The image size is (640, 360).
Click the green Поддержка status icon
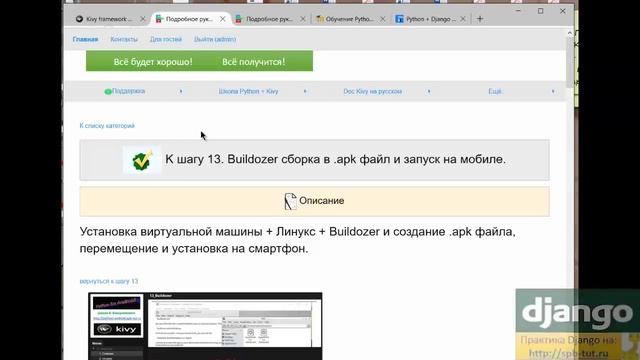point(108,92)
